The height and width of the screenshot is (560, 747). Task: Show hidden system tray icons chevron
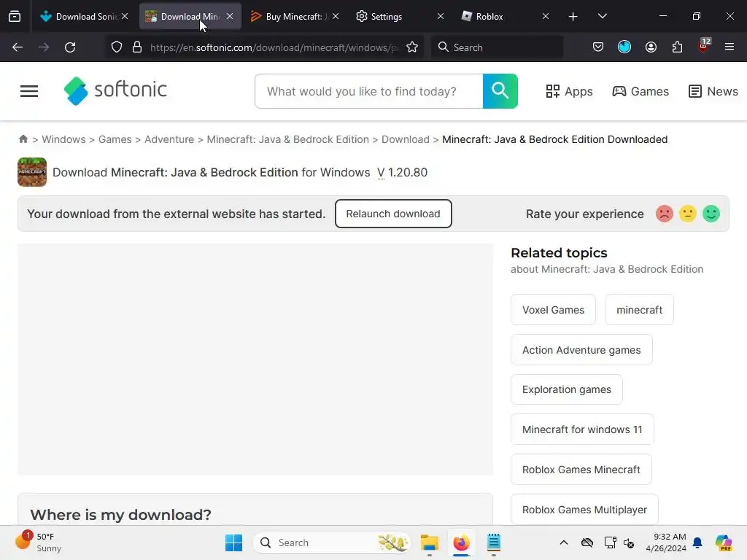[x=564, y=542]
